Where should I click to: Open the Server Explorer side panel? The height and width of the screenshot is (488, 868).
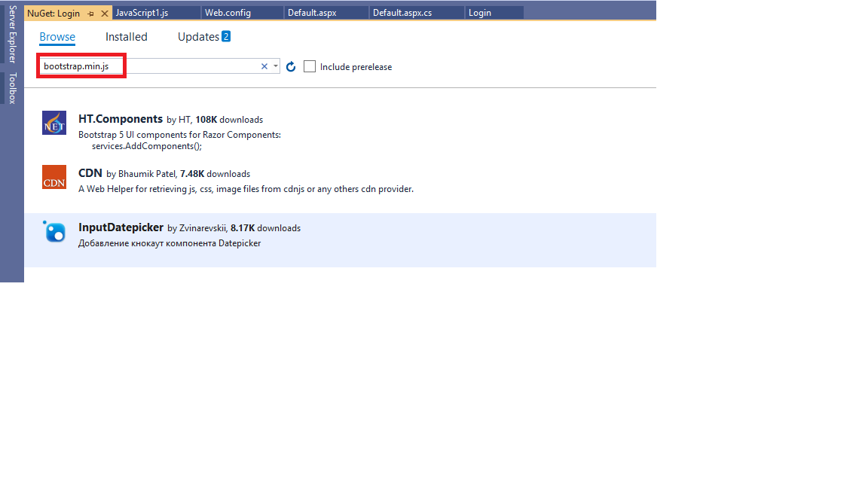tap(12, 35)
